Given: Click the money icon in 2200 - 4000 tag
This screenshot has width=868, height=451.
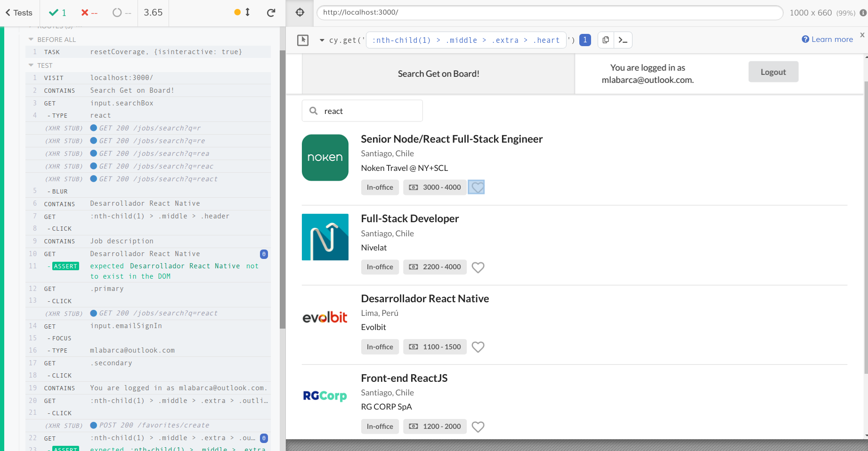Looking at the screenshot, I should [x=414, y=267].
